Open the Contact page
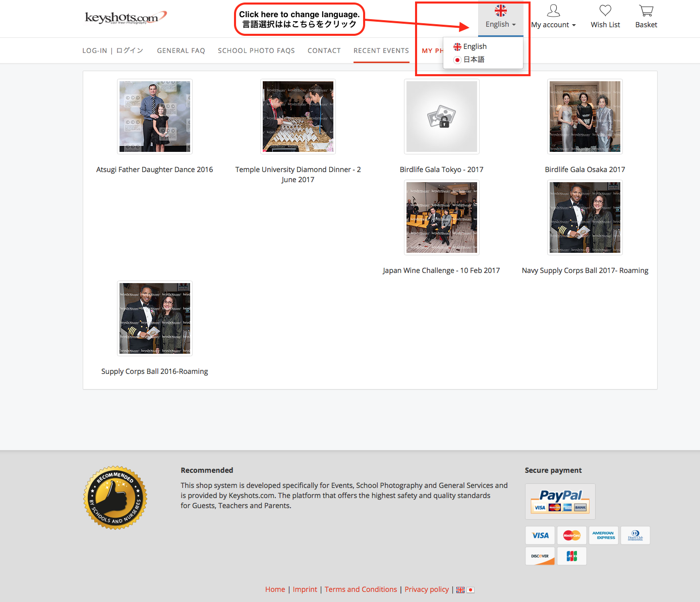 click(324, 50)
